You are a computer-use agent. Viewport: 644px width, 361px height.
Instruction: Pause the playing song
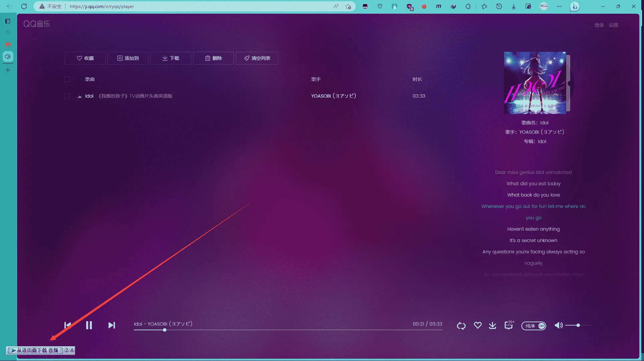89,325
